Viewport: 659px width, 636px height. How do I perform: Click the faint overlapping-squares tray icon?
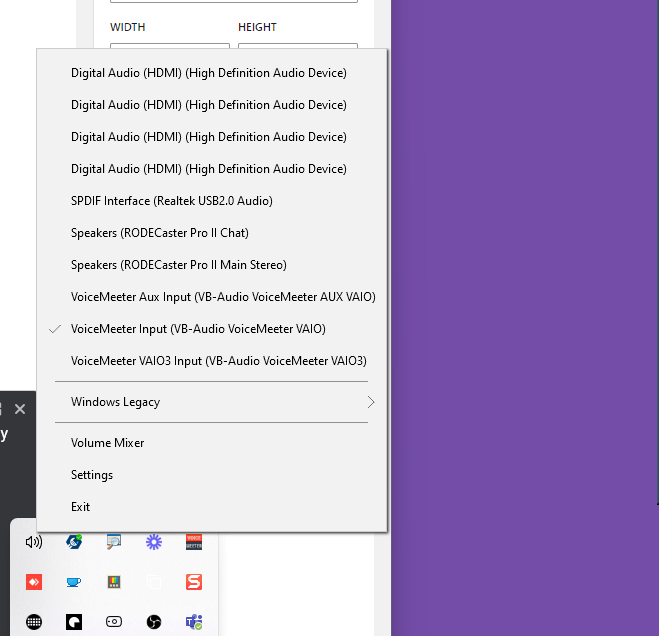coord(154,582)
